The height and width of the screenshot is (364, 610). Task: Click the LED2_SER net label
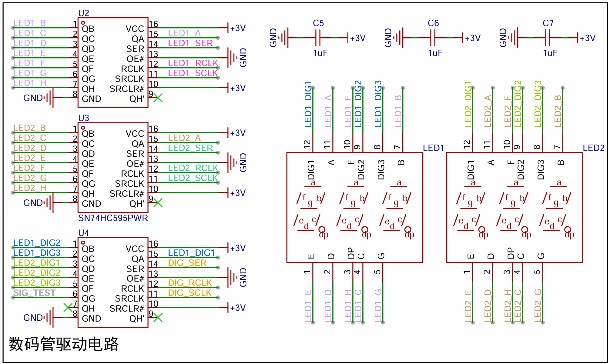[x=190, y=148]
